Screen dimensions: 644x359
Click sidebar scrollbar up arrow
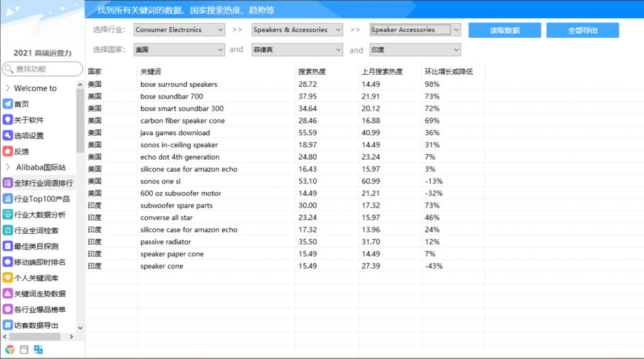point(80,85)
